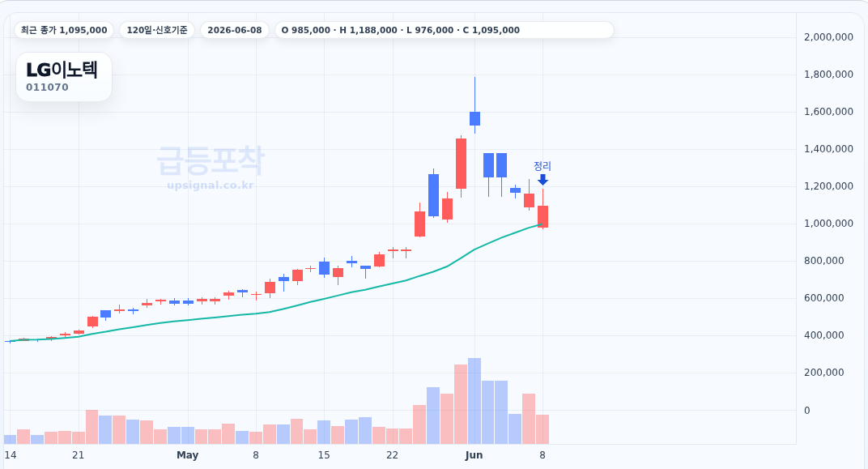The image size is (868, 469).
Task: Click the 2,000,000 price axis label
Action: (x=828, y=37)
